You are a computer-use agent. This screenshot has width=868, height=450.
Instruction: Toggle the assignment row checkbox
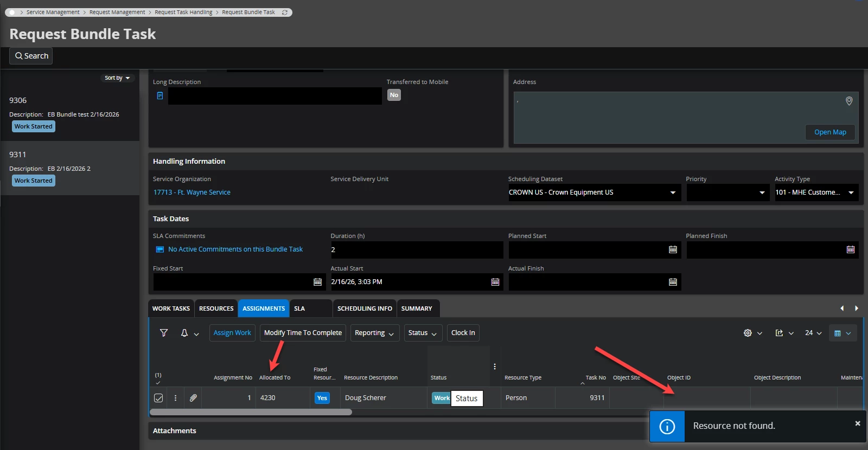[x=158, y=398]
